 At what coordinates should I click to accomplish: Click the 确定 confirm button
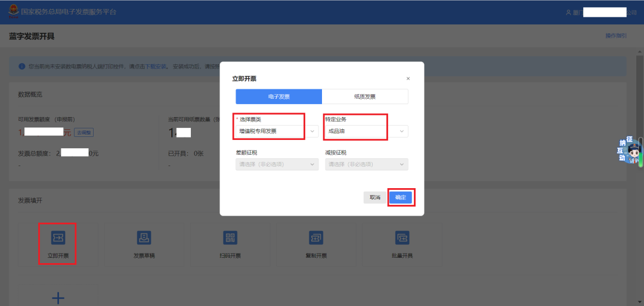401,197
